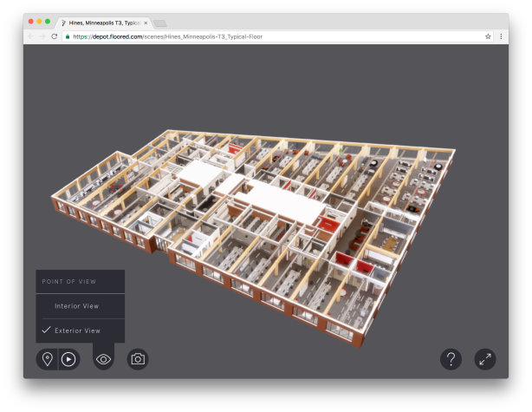
Task: Open a new browser tab
Action: (x=161, y=23)
